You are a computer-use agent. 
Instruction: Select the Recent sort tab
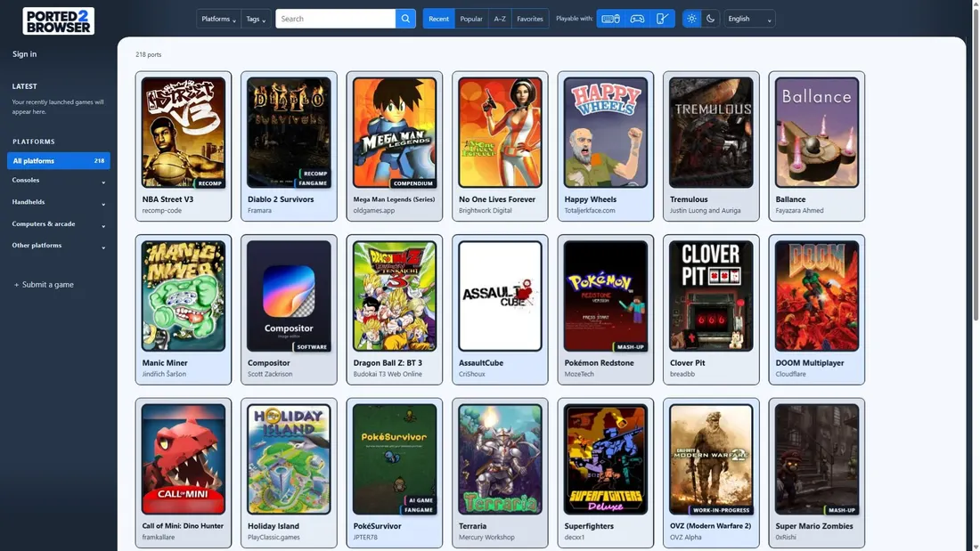[x=438, y=19]
